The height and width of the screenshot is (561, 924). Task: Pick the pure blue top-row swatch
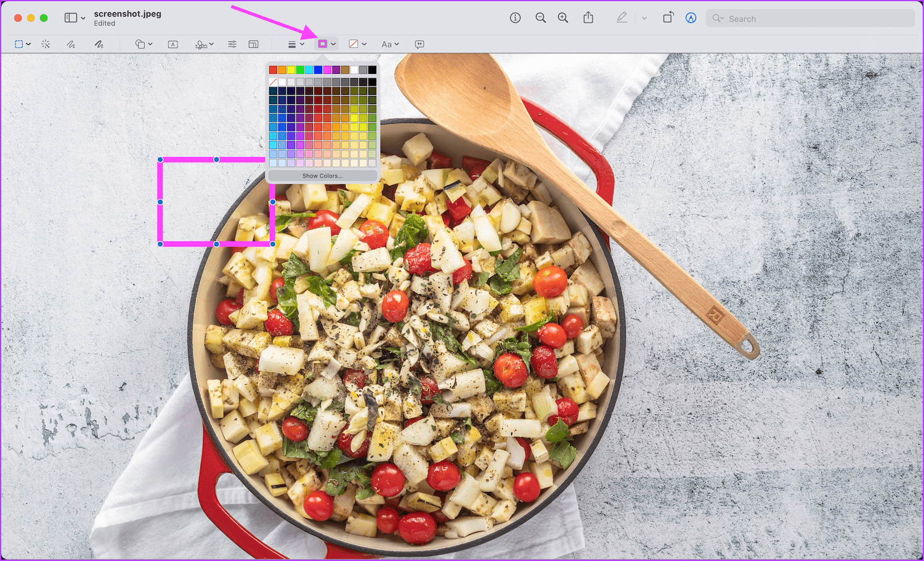pos(318,70)
